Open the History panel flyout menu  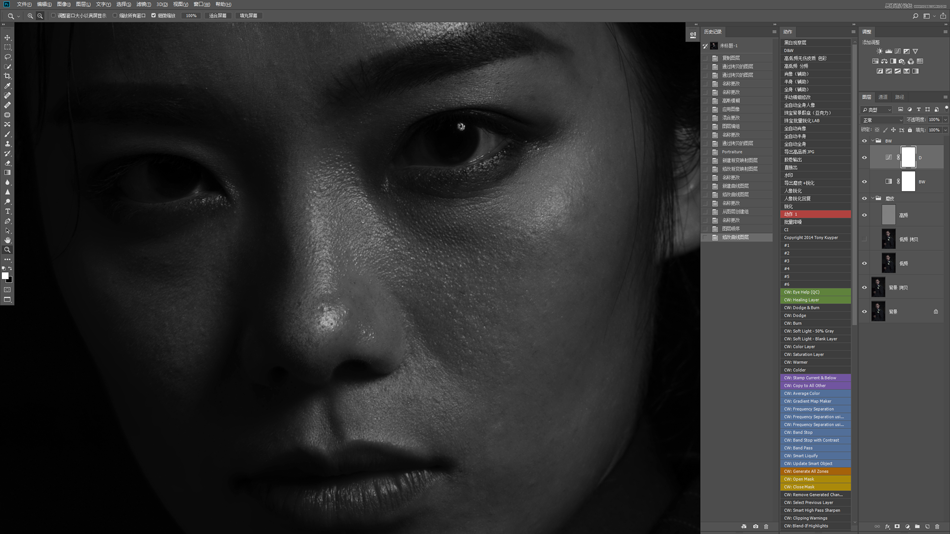774,32
